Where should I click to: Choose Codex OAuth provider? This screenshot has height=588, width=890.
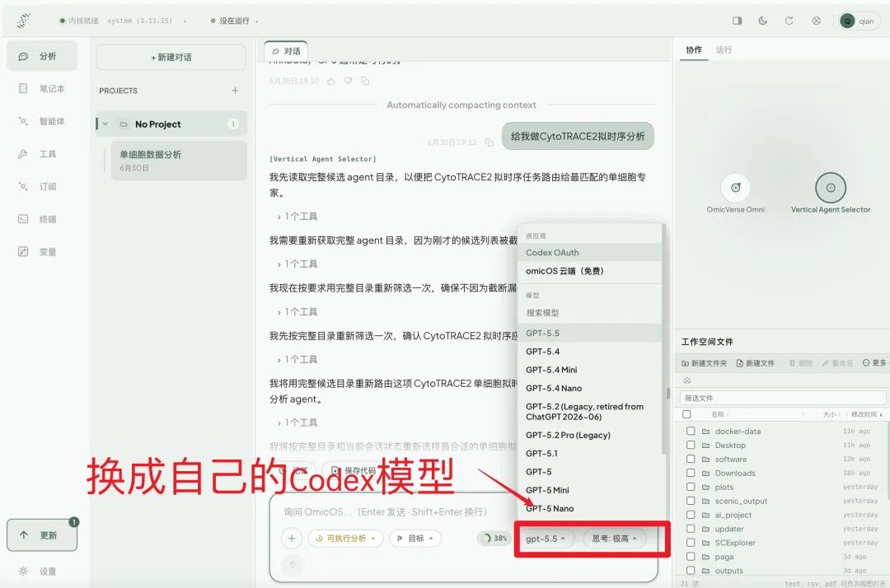[x=590, y=252]
